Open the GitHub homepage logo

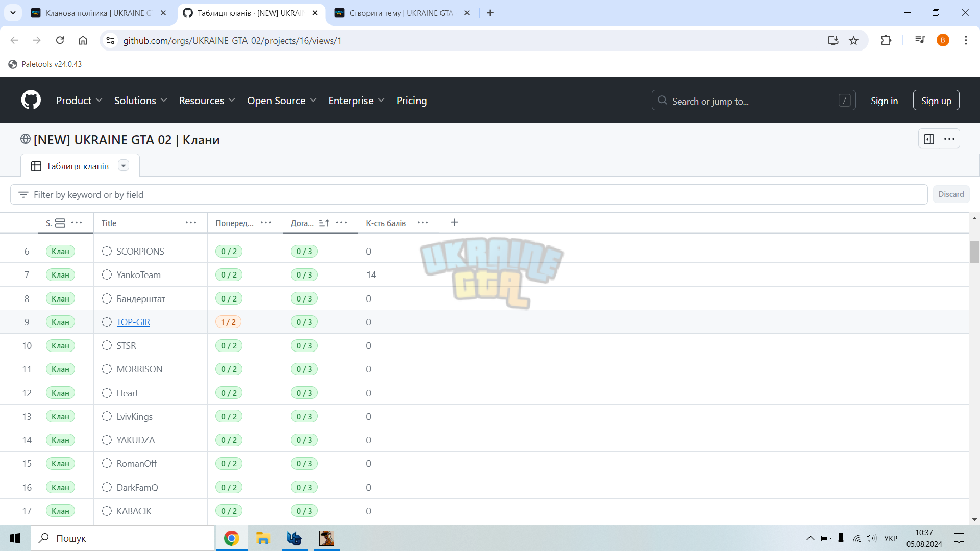coord(31,100)
